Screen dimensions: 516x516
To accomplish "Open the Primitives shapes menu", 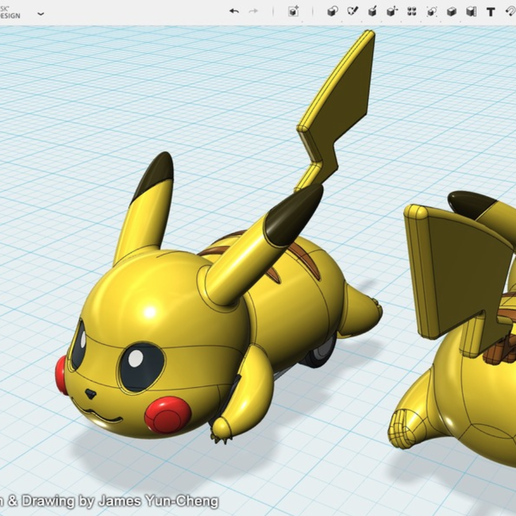I will pyautogui.click(x=333, y=12).
